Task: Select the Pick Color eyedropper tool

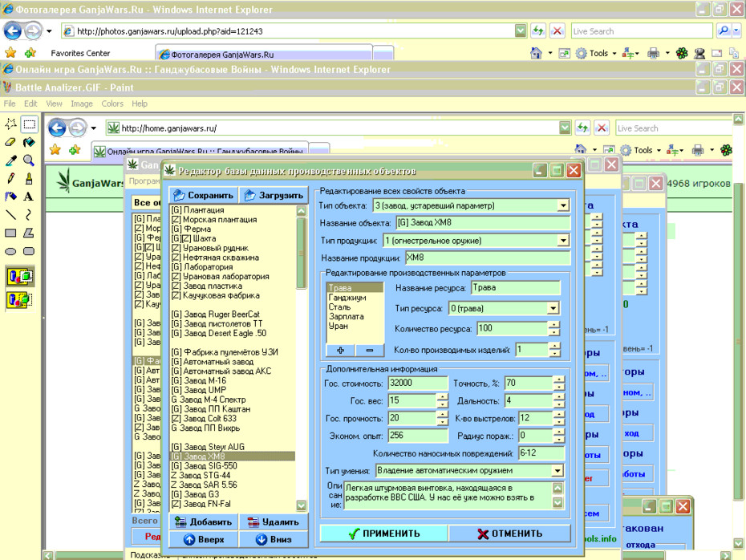Action: [11, 160]
